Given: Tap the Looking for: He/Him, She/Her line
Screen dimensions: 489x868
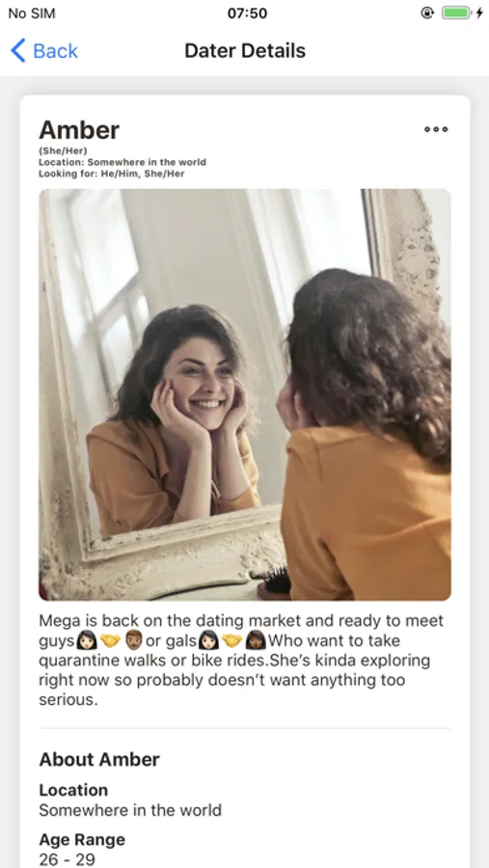Looking at the screenshot, I should [111, 174].
